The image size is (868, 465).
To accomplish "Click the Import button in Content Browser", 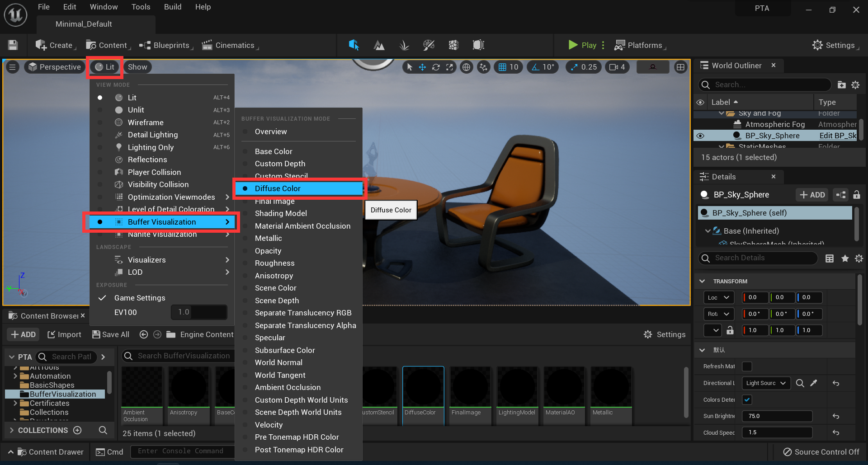I will point(64,334).
